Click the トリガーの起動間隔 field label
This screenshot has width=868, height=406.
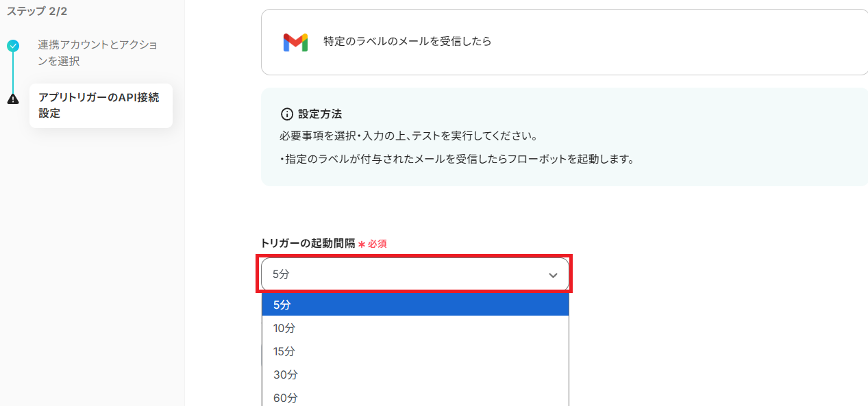click(x=308, y=243)
